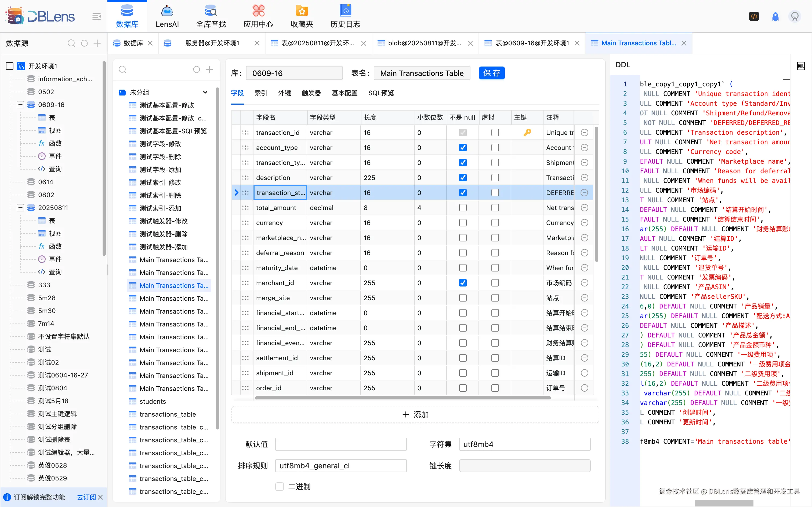812x507 pixels.
Task: Click the 去订阅 subscribe link
Action: [86, 497]
